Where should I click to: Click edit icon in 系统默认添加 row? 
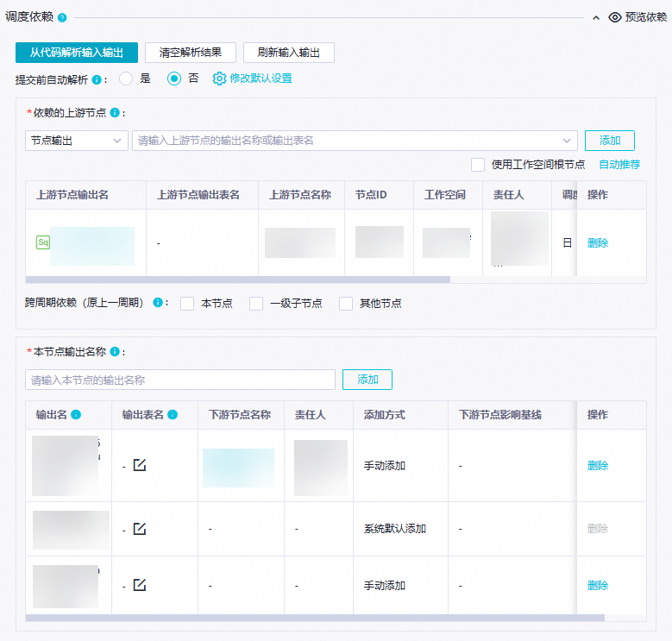pos(140,529)
